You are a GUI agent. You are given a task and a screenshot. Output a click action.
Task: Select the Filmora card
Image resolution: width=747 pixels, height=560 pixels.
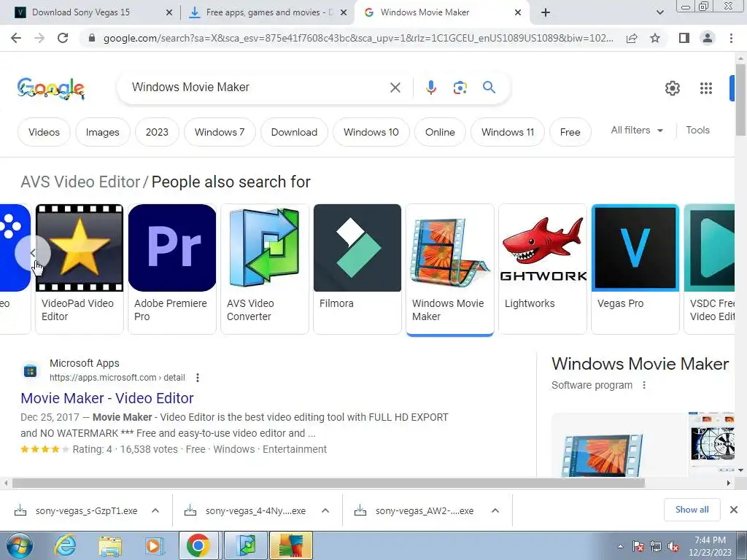(x=357, y=269)
